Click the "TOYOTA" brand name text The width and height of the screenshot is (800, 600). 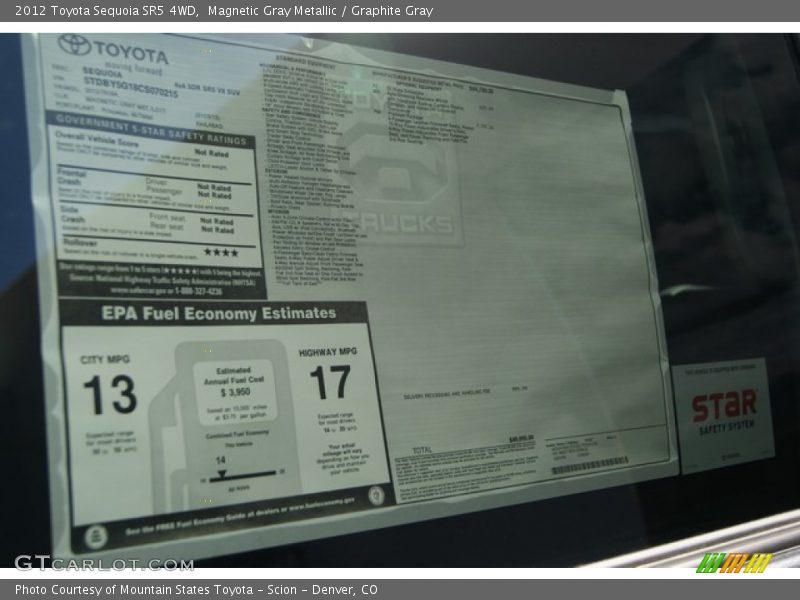point(131,52)
